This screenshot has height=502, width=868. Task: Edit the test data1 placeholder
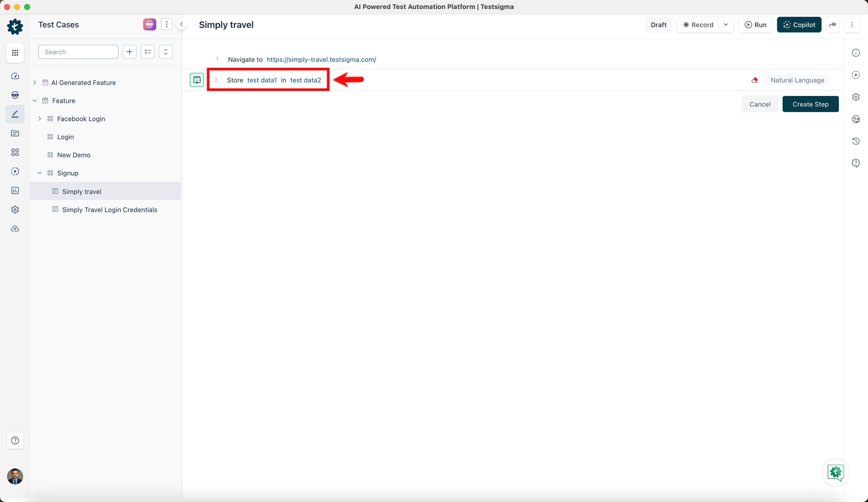[262, 80]
